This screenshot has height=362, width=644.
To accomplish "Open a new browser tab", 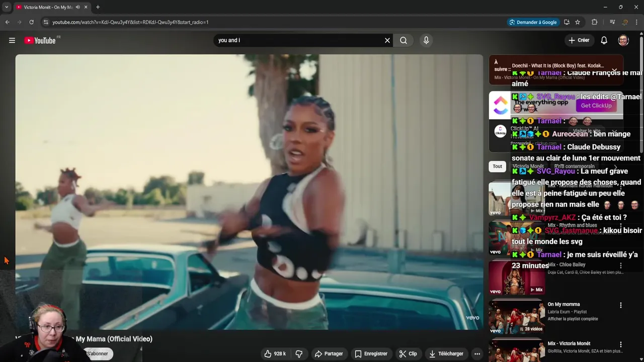I will click(98, 7).
